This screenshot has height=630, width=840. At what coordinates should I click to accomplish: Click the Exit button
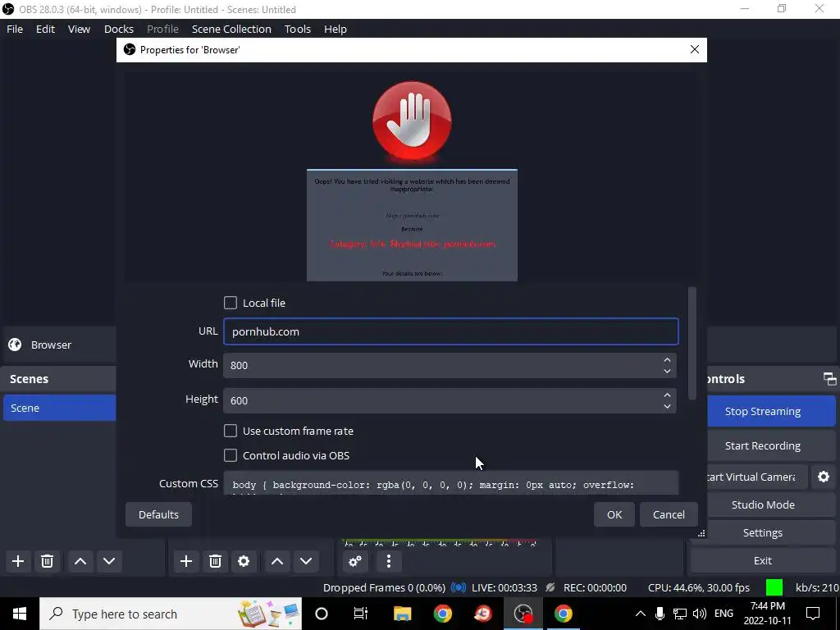point(762,560)
